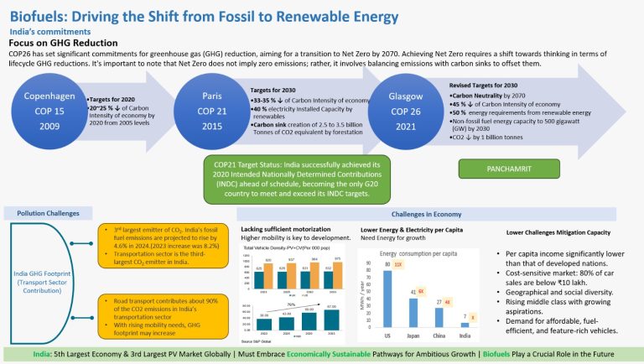Click 'Geographical and social diversity' bullet
The height and width of the screenshot is (364, 644).
(554, 292)
